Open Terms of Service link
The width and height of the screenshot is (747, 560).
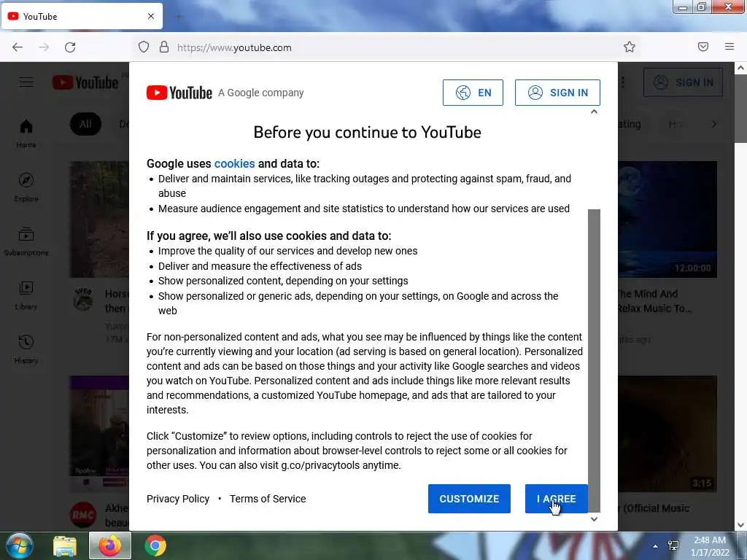click(268, 499)
